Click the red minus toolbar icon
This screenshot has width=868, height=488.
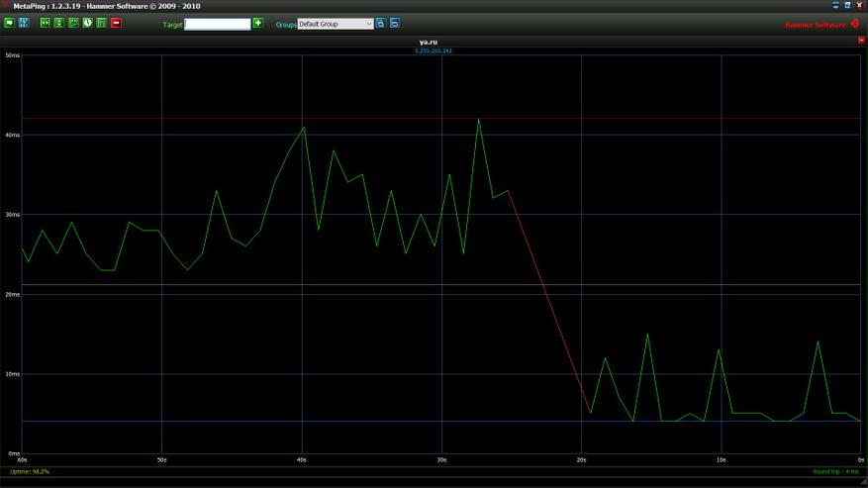116,23
